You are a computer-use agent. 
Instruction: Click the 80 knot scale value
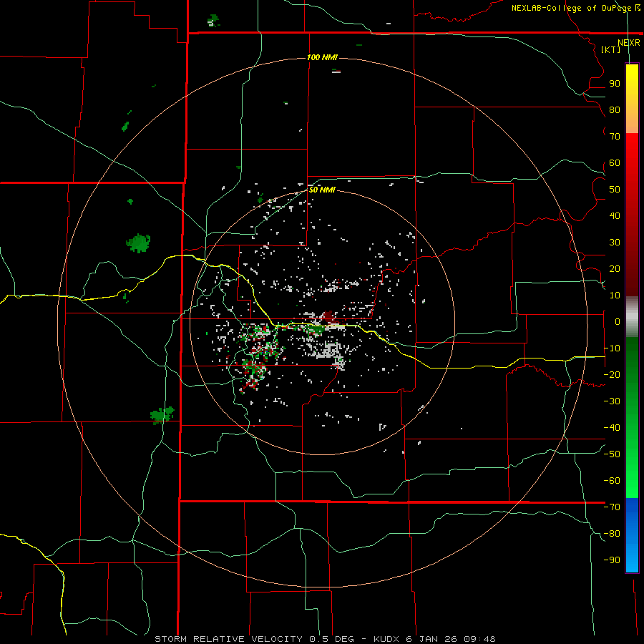tap(615, 110)
